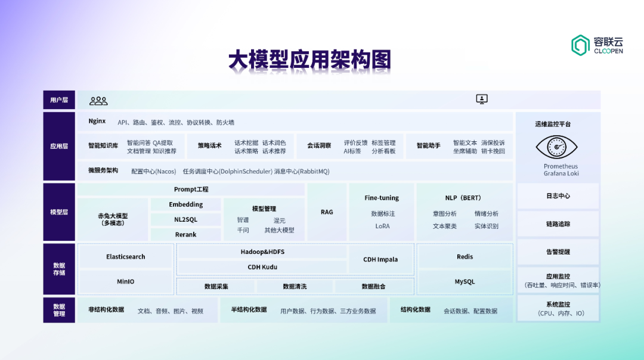The height and width of the screenshot is (360, 644).
Task: Open the 日志中心 panel
Action: [x=558, y=195]
